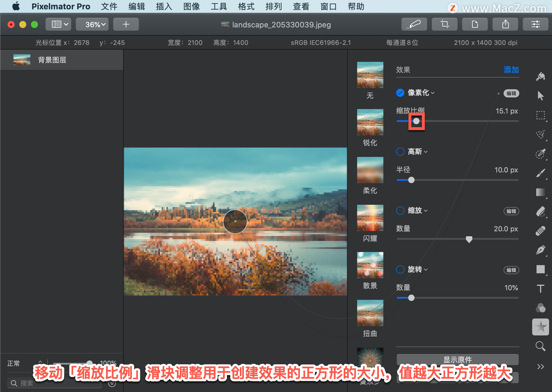Open the 缩放 effect type dropdown

pyautogui.click(x=418, y=211)
